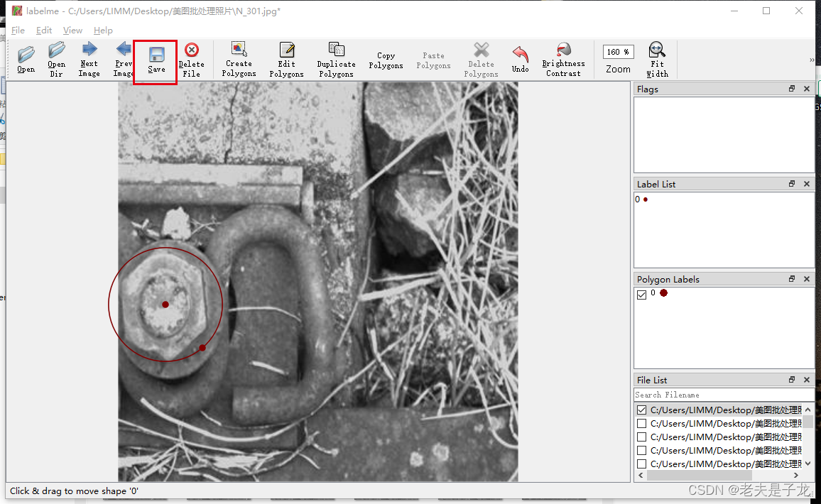The image size is (821, 504).
Task: Toggle the fourth file's checkbox
Action: point(641,451)
